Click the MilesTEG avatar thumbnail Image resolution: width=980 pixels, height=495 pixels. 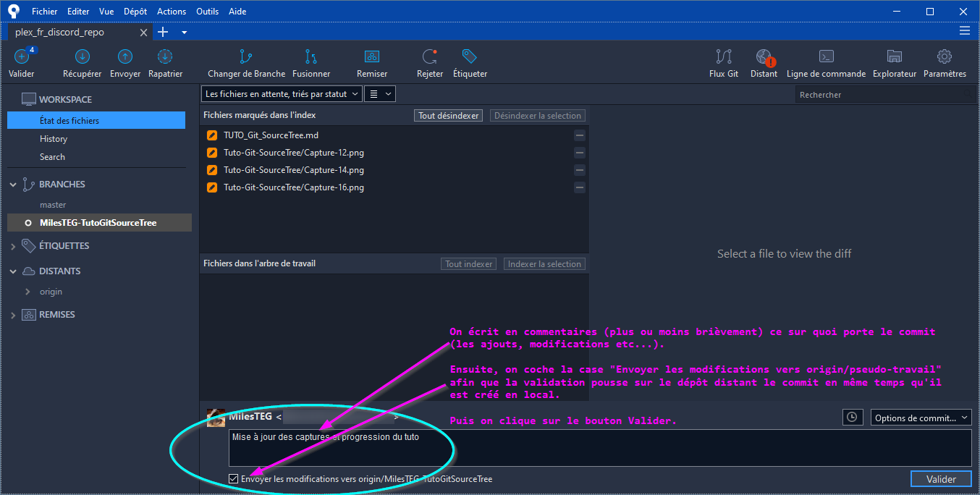216,418
